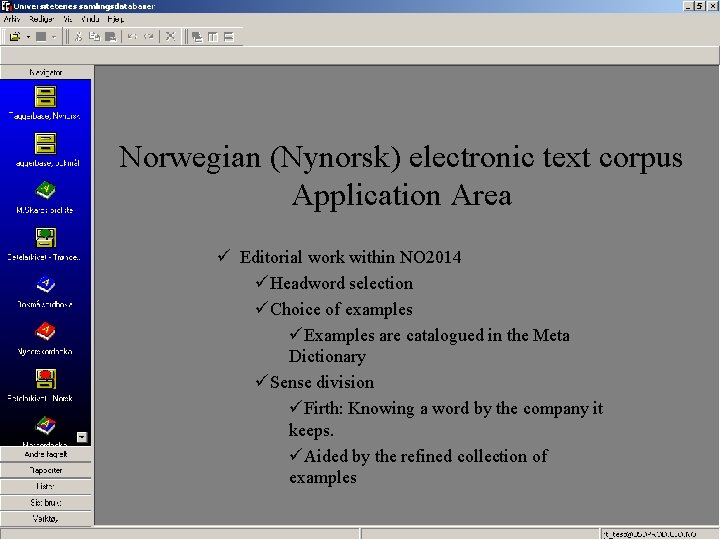Screen dimensions: 720x540
Task: Open the Setelarkivet Norsk cabinet with red marker
Action: click(x=45, y=379)
